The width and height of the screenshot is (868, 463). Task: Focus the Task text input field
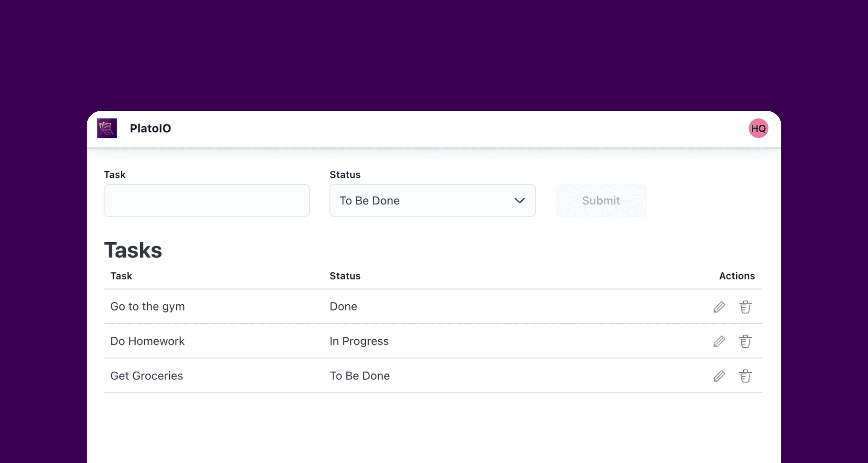click(207, 200)
